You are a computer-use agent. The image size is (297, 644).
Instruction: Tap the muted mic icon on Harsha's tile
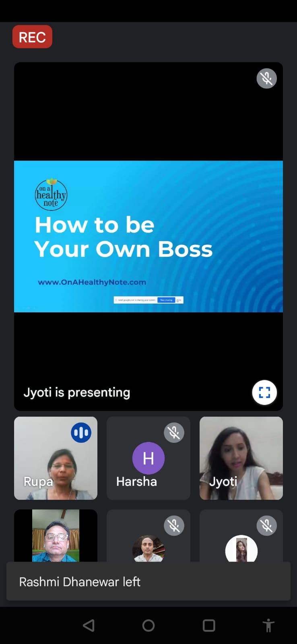(x=174, y=433)
